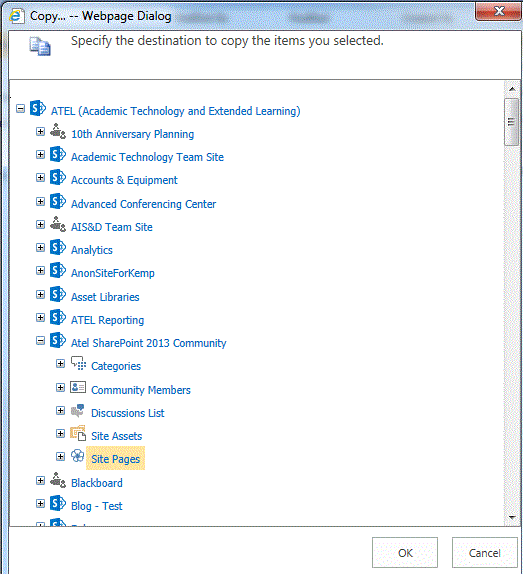The width and height of the screenshot is (523, 574).
Task: Click the team icon for 10th Anniversary Planning
Action: 58,131
